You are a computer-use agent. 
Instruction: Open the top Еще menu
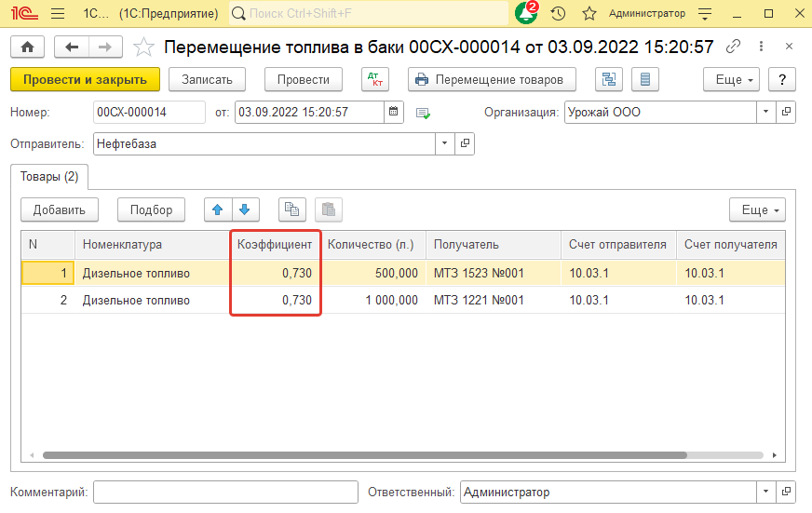731,79
